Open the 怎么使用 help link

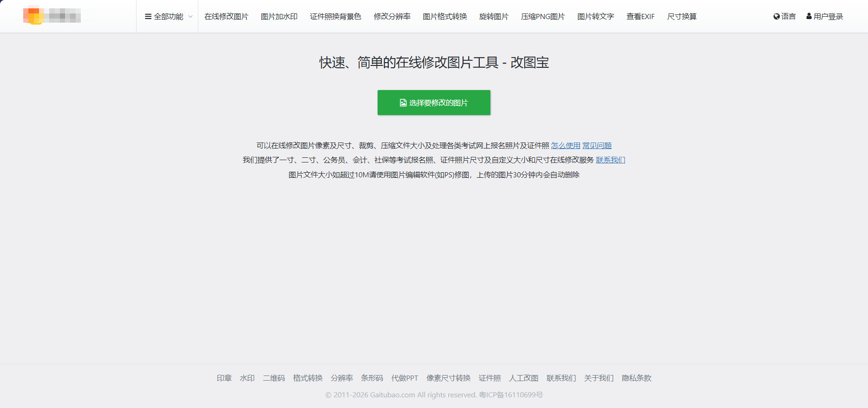pyautogui.click(x=566, y=146)
